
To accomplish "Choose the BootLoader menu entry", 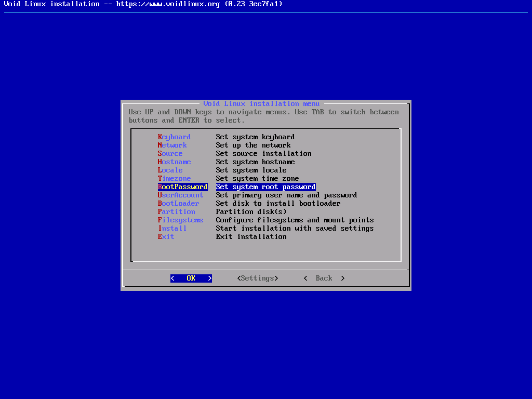I will tap(178, 204).
